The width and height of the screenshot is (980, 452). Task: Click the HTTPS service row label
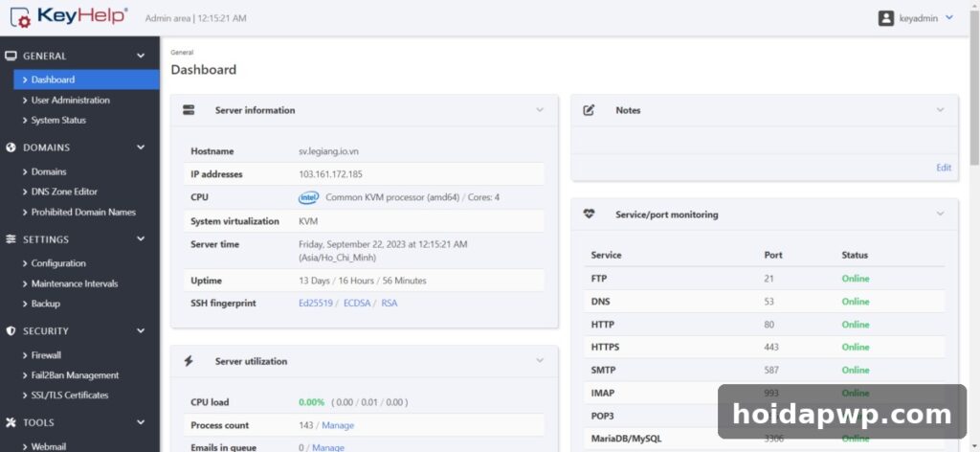click(x=605, y=347)
